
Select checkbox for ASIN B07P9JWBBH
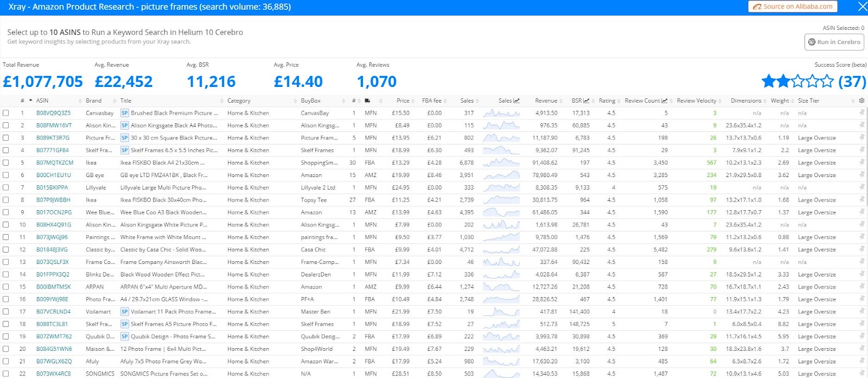[x=5, y=200]
